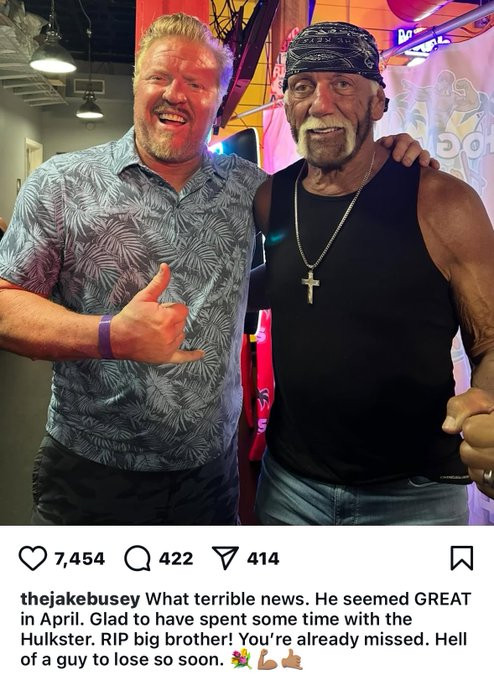The image size is (494, 680).
Task: Open thejakebusey profile from the caption
Action: tap(80, 599)
